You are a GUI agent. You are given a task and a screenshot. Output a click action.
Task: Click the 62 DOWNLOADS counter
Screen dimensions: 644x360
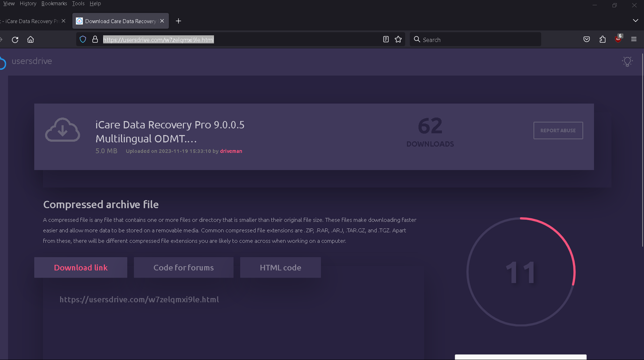430,132
